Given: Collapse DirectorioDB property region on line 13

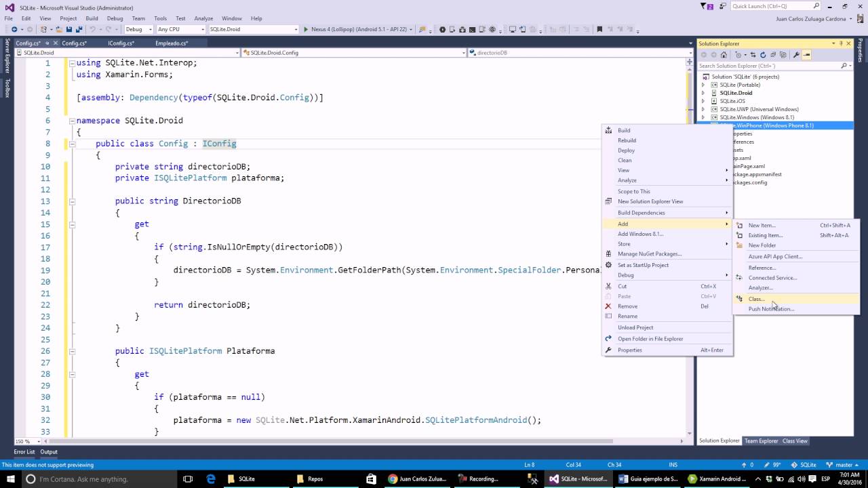Looking at the screenshot, I should (72, 201).
